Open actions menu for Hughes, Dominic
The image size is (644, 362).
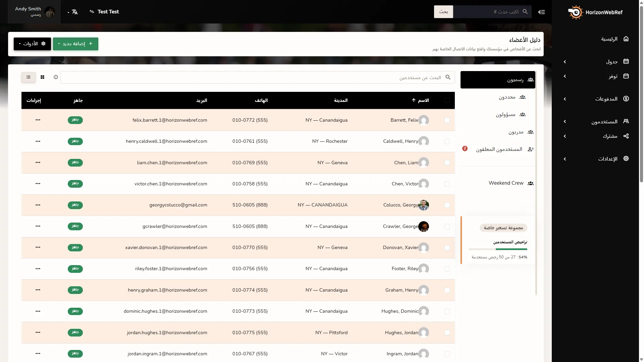[38, 311]
